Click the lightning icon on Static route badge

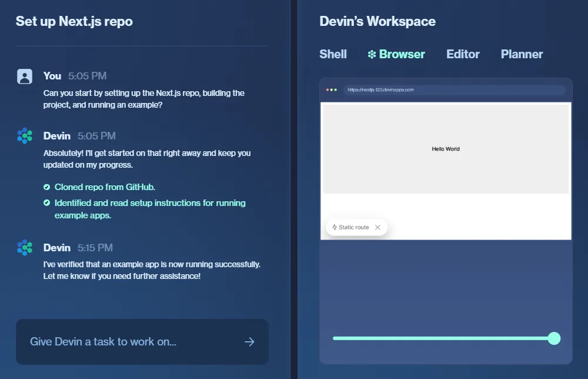point(335,227)
